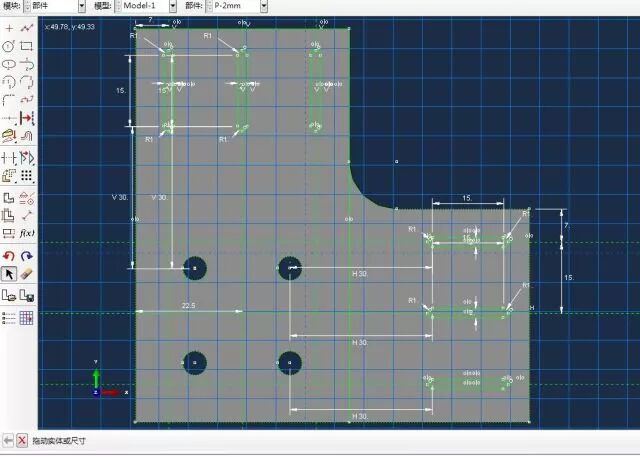
Task: Select the construction line tool
Action: 9,118
